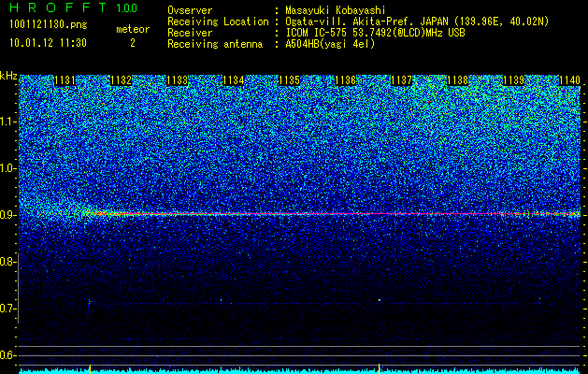Screen dimensions: 588x374
Task: Click the 1133 time marker
Action: [x=177, y=80]
